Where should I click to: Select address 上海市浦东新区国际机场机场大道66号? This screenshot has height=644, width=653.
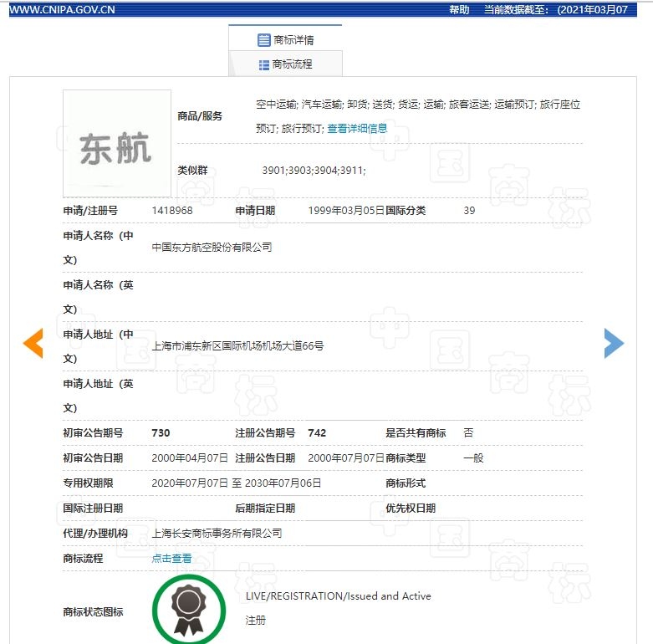[x=237, y=345]
